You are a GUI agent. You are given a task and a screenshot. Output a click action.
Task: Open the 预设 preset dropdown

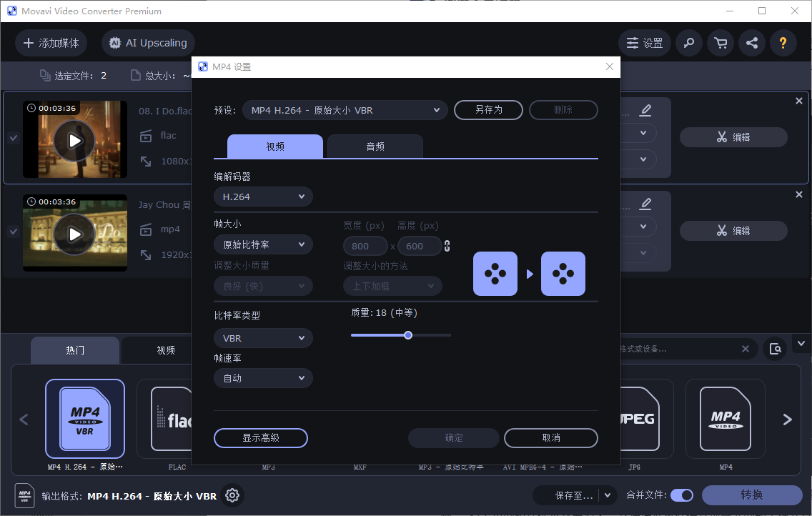point(345,110)
